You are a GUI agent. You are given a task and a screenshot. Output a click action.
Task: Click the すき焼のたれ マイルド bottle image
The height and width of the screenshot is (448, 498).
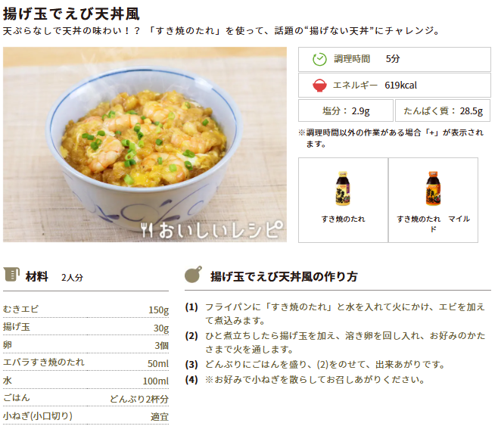[433, 188]
